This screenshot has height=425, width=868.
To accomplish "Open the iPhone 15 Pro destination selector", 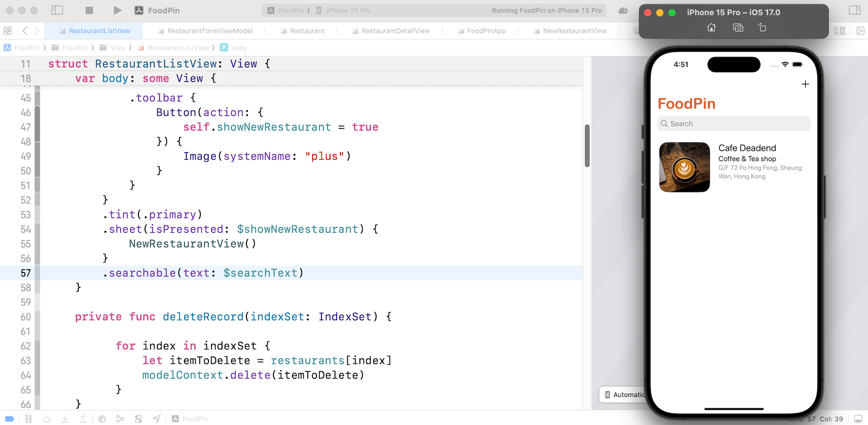I will pyautogui.click(x=348, y=10).
